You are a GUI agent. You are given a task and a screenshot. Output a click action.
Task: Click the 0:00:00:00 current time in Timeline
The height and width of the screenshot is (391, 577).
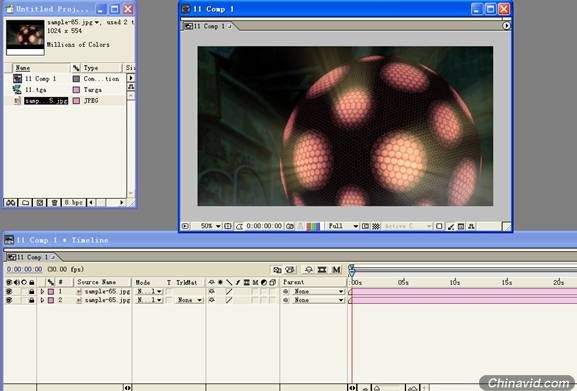[24, 269]
